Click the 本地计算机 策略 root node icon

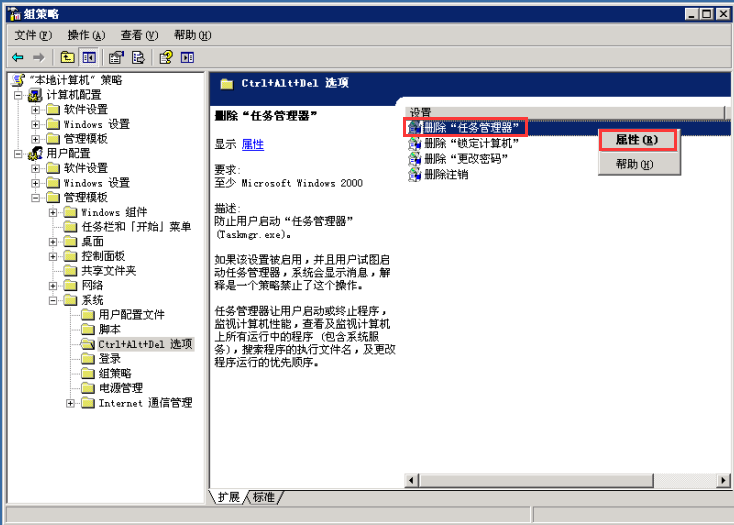(x=18, y=80)
